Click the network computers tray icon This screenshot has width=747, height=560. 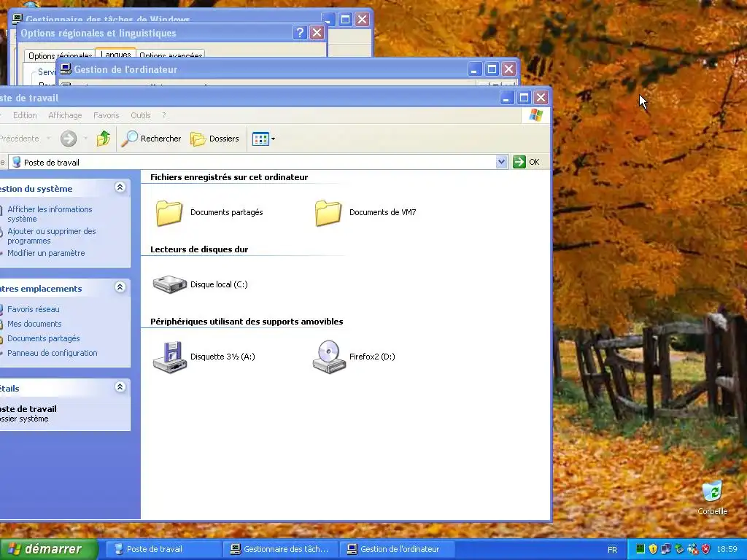point(665,549)
